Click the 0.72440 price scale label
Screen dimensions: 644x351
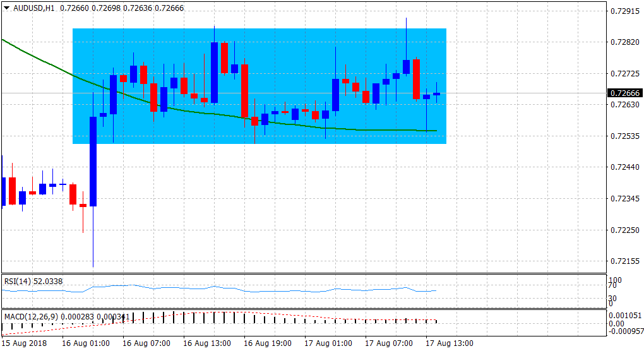(x=624, y=167)
